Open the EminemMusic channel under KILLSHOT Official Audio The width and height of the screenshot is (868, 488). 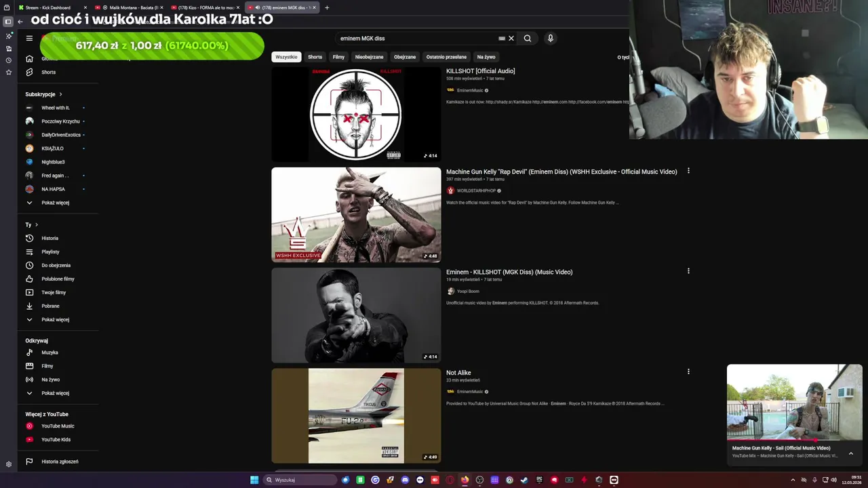[x=470, y=90]
